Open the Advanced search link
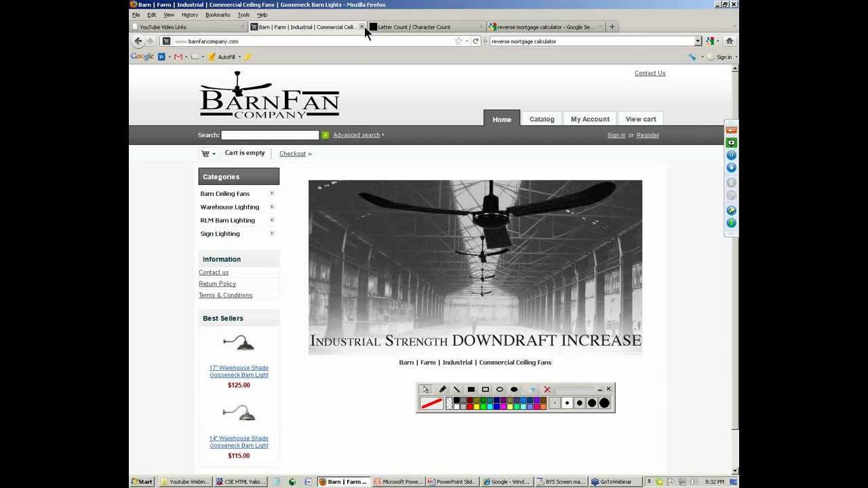Viewport: 868px width, 488px height. pyautogui.click(x=356, y=135)
